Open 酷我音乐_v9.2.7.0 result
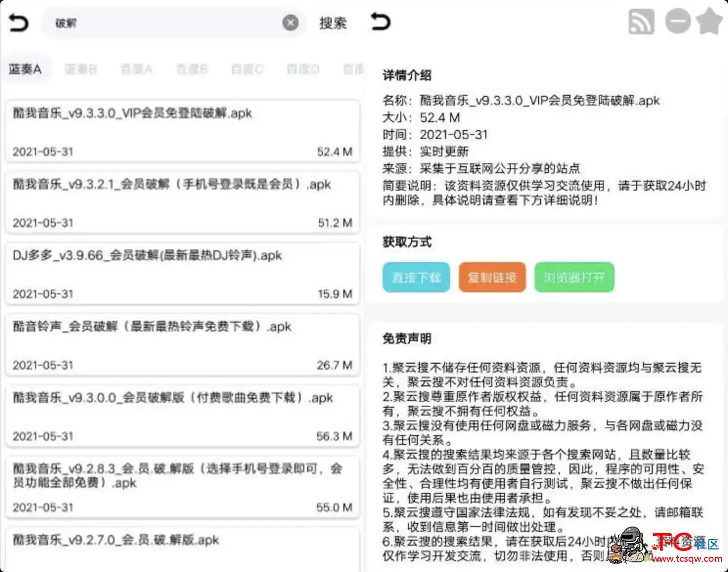Viewport: 728px width, 572px height. (182, 550)
